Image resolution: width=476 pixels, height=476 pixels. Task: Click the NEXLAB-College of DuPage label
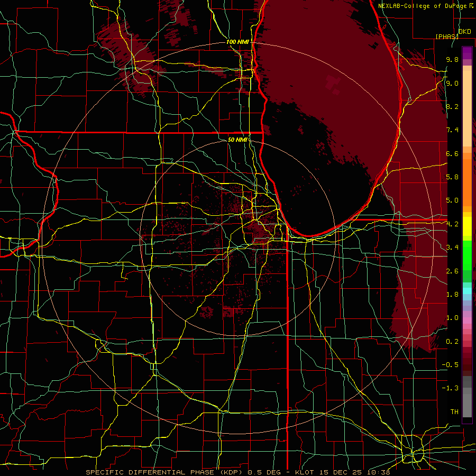[423, 6]
